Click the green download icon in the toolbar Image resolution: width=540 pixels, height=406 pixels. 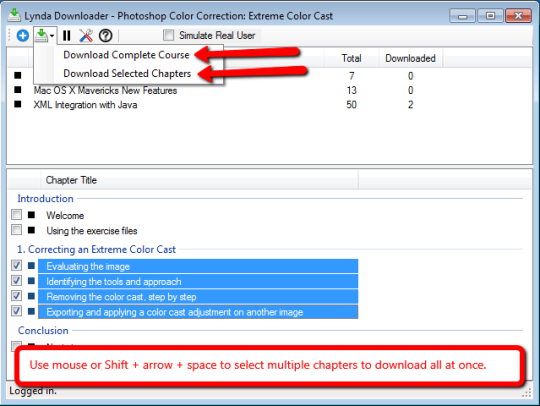coord(41,35)
